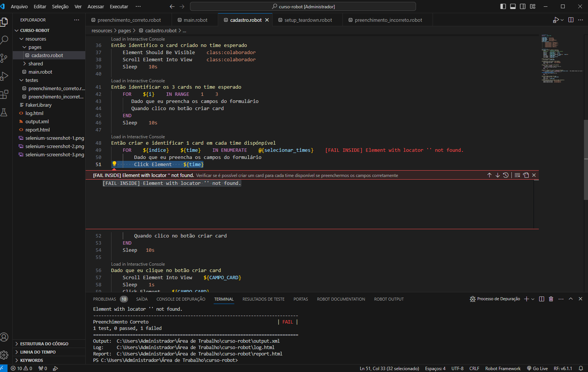Open the overflow menu after Executar

tap(138, 6)
